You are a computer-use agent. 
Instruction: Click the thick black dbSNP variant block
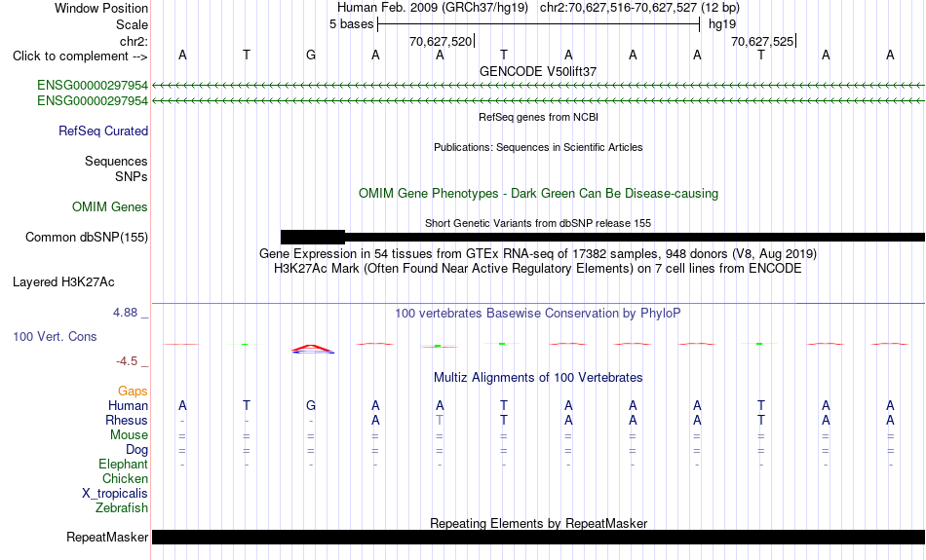coord(313,238)
